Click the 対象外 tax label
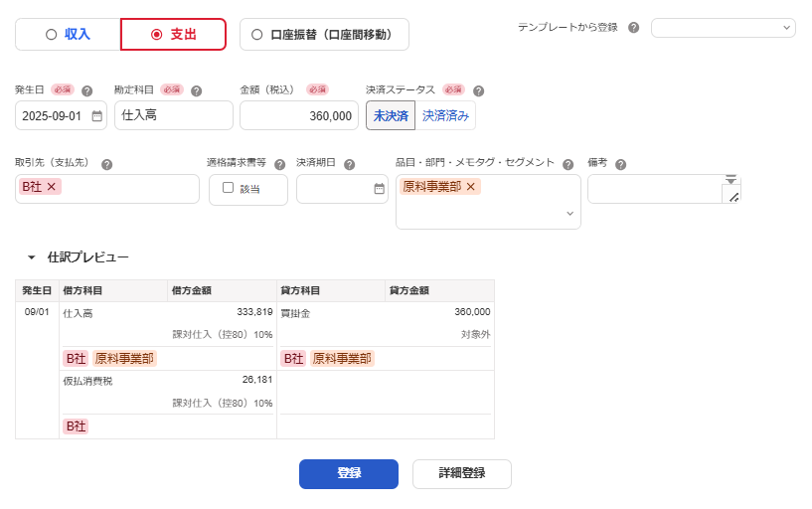The image size is (812, 509). coord(475,335)
